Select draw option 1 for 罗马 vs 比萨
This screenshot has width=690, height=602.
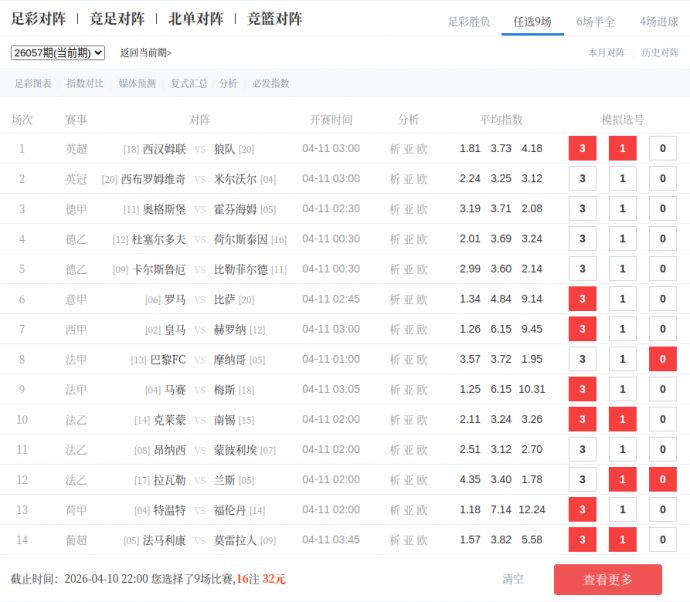(622, 299)
